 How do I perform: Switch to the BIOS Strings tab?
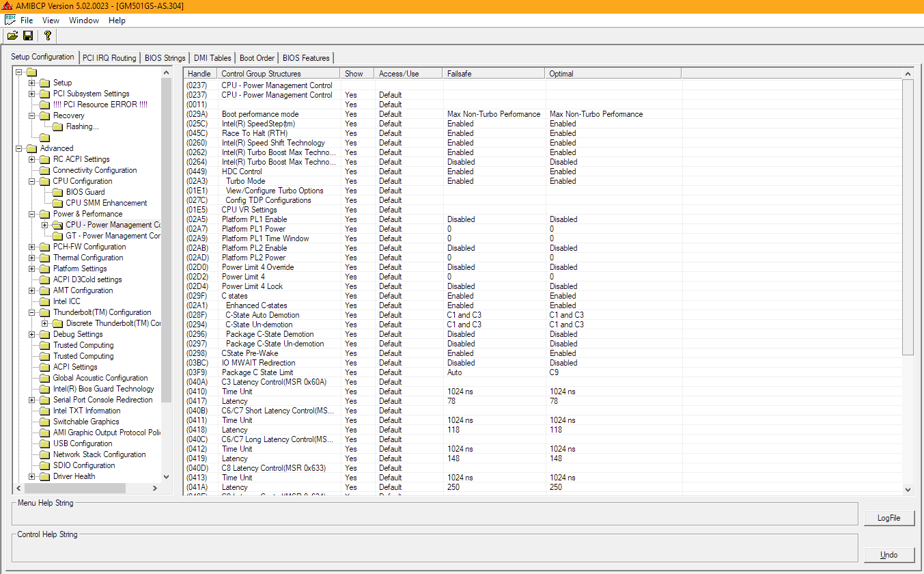coord(165,58)
